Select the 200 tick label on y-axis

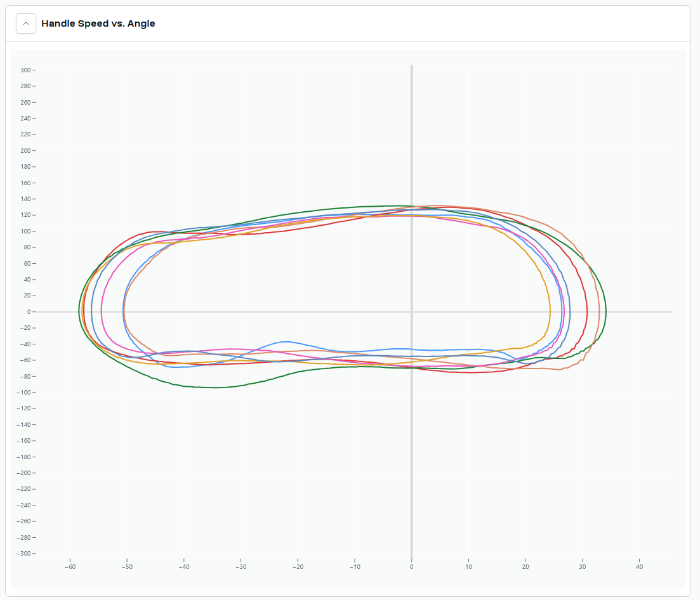click(24, 150)
